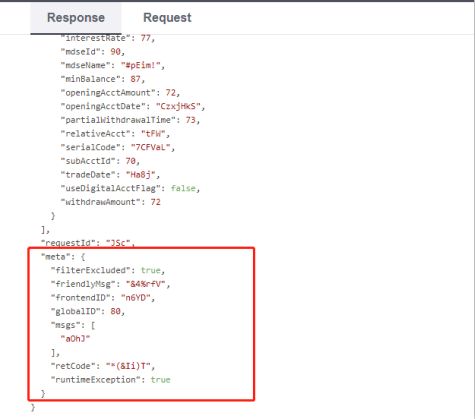Click useDigitalAcctFlag false value
Image resolution: width=475 pixels, height=419 pixels.
click(x=183, y=188)
